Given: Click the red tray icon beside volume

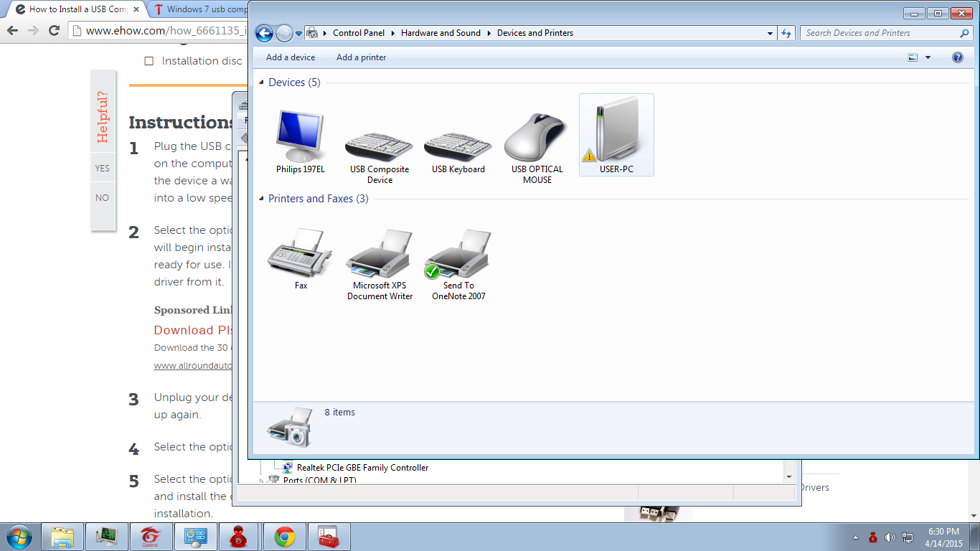Looking at the screenshot, I should [873, 537].
